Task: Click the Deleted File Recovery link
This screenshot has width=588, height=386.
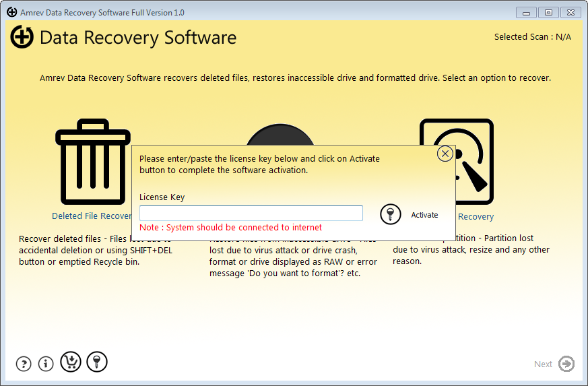Action: coord(92,216)
